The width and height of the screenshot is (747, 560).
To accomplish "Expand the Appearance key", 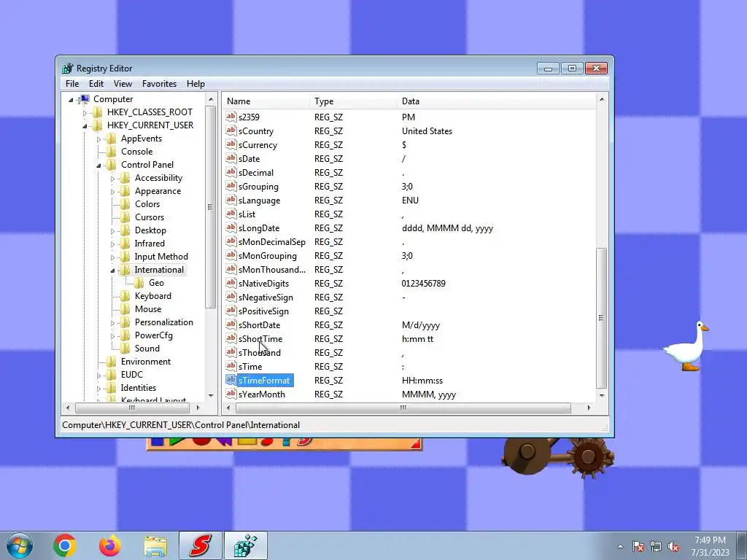I will 112,192.
